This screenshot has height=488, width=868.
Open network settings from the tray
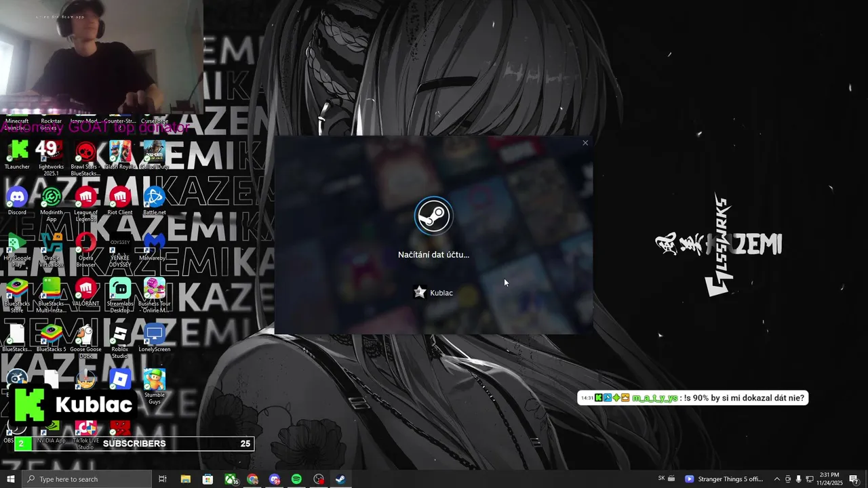click(810, 479)
